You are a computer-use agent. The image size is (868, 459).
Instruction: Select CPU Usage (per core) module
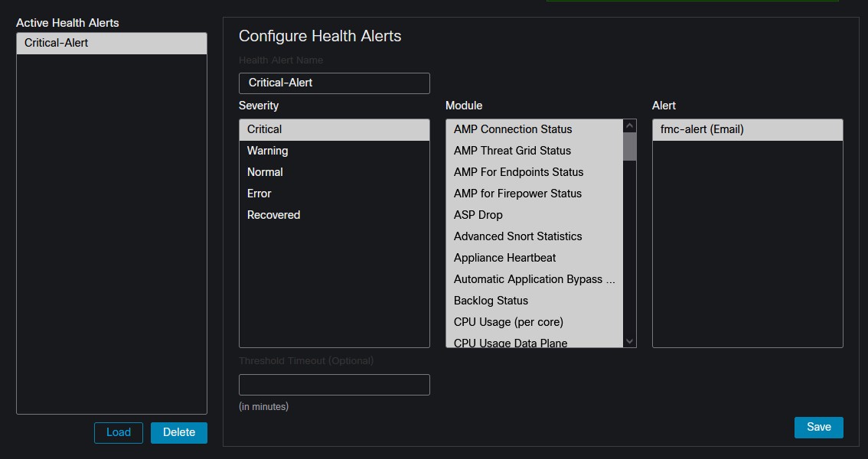coord(534,323)
